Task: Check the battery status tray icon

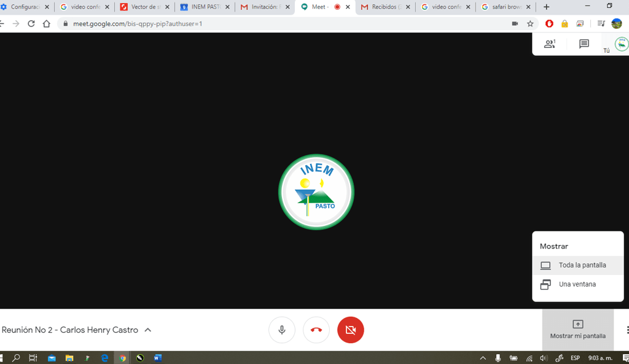Action: pyautogui.click(x=514, y=358)
